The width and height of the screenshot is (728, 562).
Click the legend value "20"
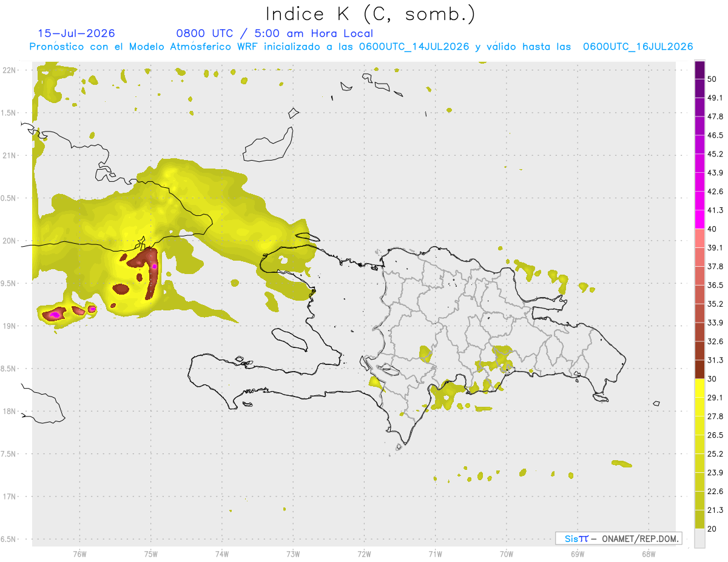point(712,529)
